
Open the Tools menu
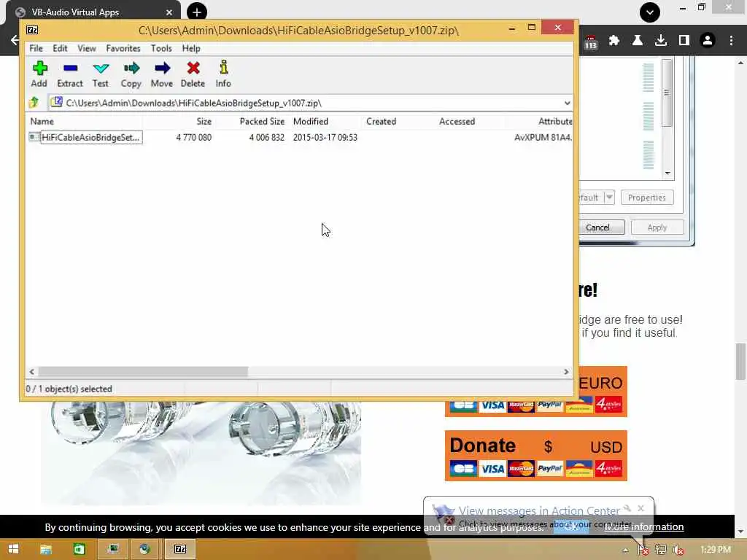pyautogui.click(x=161, y=48)
